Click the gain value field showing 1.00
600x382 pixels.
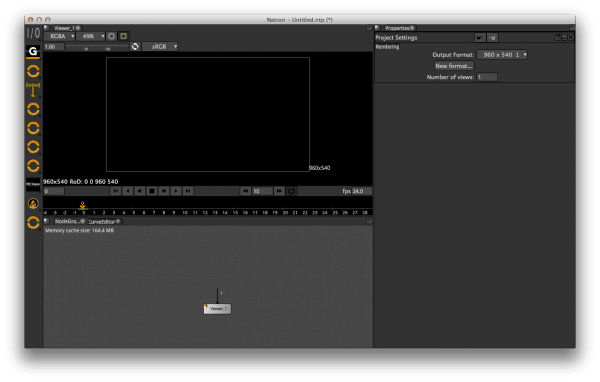point(54,47)
